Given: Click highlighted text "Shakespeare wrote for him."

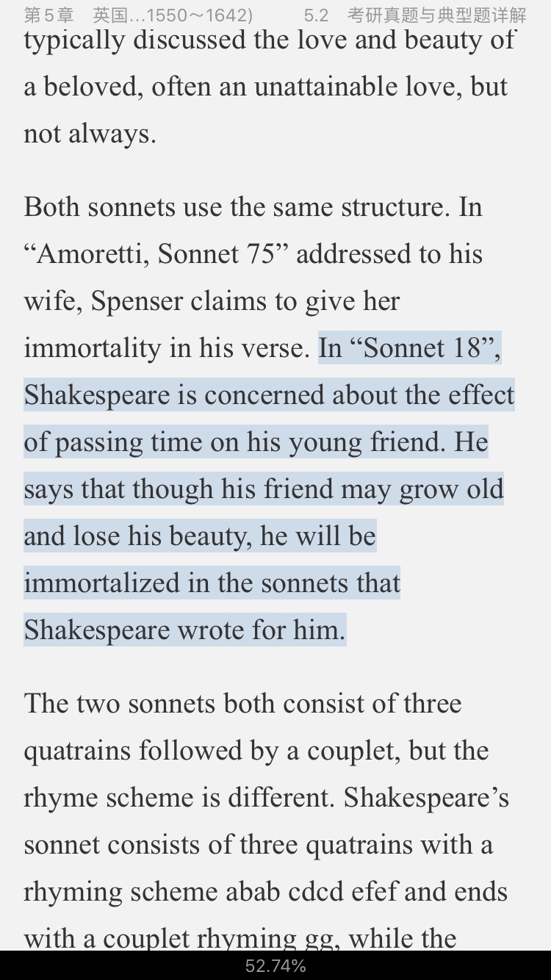Looking at the screenshot, I should pyautogui.click(x=184, y=630).
